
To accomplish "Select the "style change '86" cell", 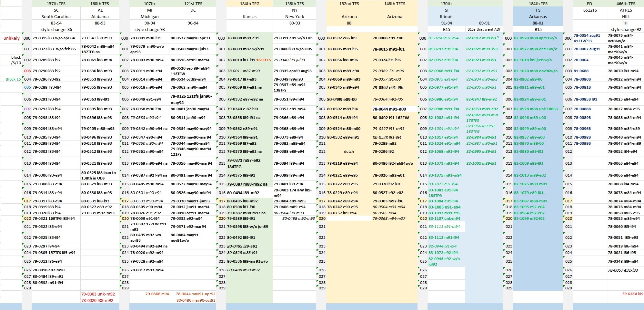I will pyautogui.click(x=56, y=29).
